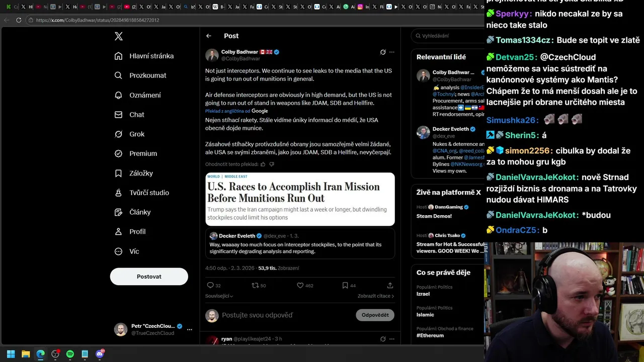Open Prozkoumat explore section
644x362 pixels.
140,75
